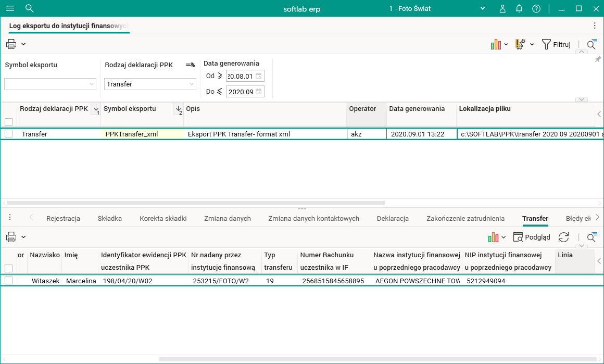Toggle select-all checkbox in lower table header
This screenshot has height=364, width=604.
pyautogui.click(x=8, y=268)
